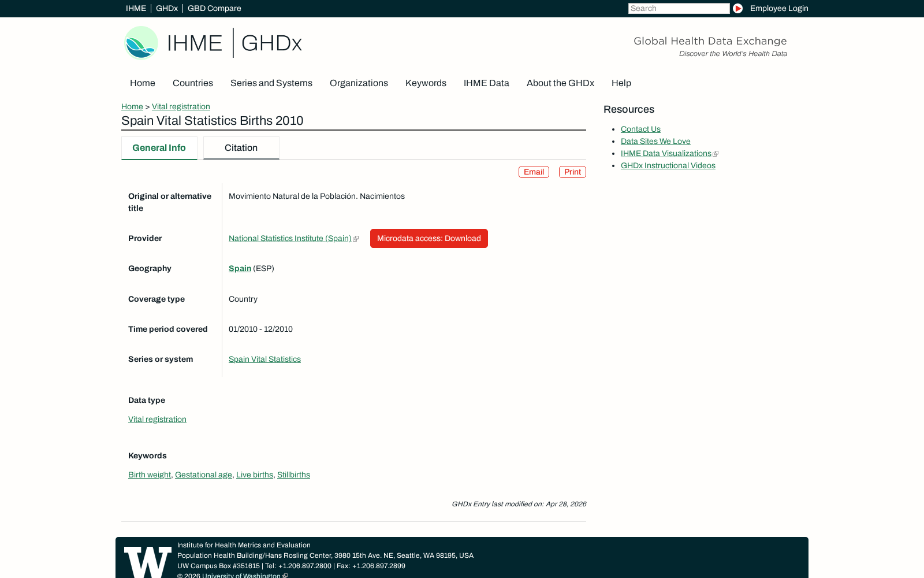Click the red search submit arrow icon
Screen dimensions: 924x578
[x=737, y=8]
